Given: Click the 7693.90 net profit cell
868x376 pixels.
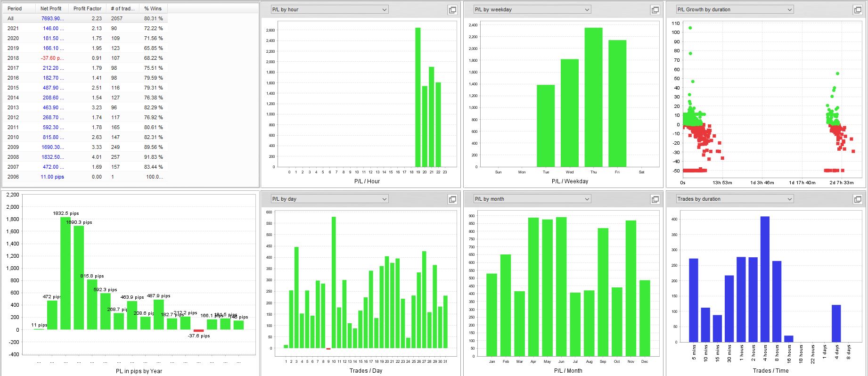Looking at the screenshot, I should click(x=52, y=18).
